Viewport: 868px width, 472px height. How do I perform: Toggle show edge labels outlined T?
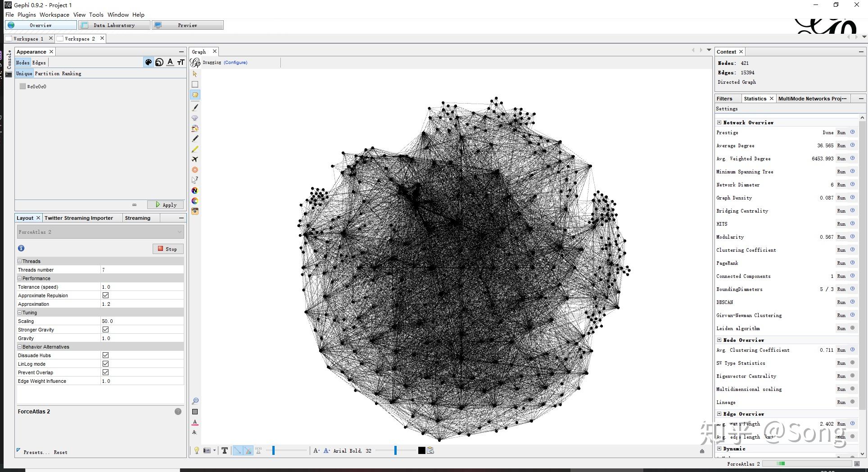(258, 450)
